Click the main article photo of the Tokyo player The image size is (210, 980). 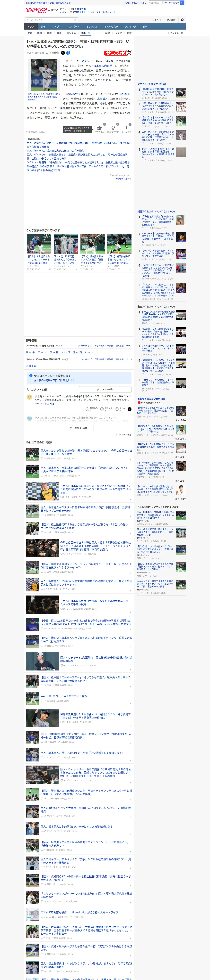[44, 75]
